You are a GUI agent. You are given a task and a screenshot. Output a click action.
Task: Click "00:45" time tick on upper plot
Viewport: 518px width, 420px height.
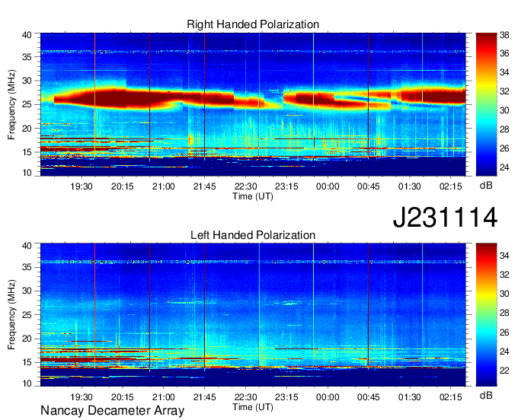pos(369,186)
